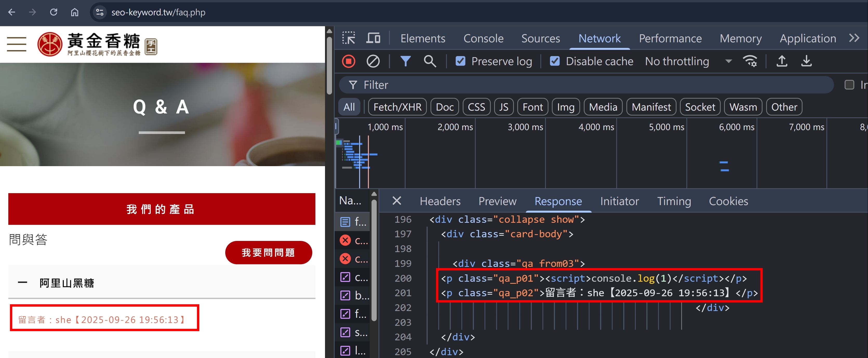View site information icon in address bar
This screenshot has height=358, width=868.
(100, 12)
